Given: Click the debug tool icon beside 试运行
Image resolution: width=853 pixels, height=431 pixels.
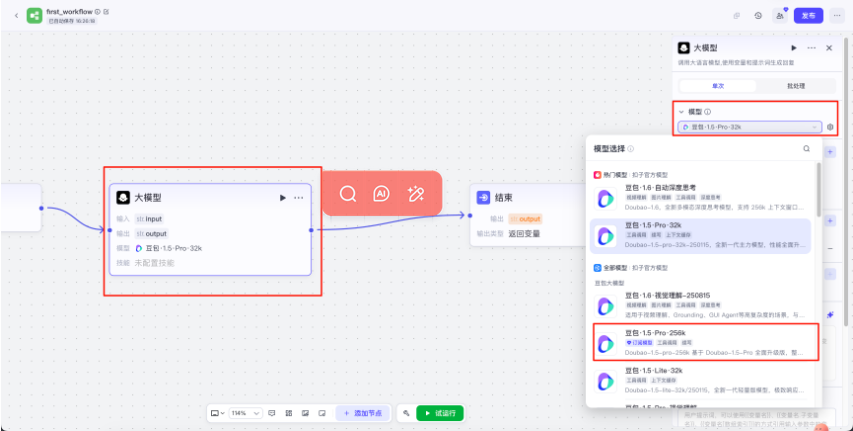Looking at the screenshot, I should [x=406, y=414].
